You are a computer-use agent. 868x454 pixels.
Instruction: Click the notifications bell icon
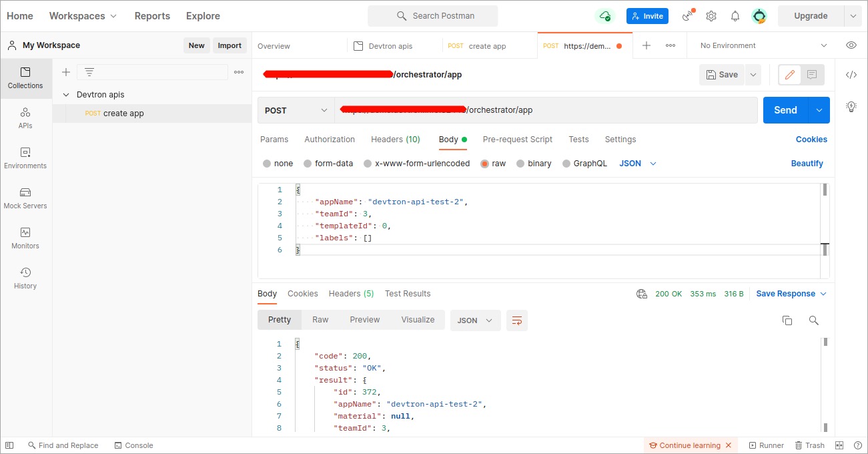click(735, 16)
